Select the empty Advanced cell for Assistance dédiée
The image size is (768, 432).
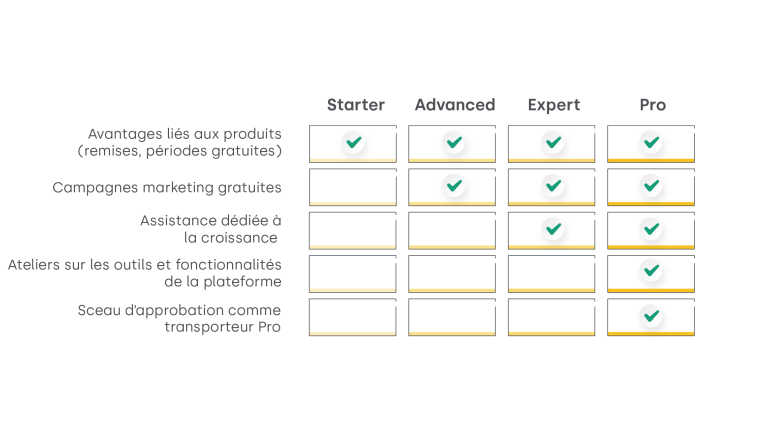452,231
